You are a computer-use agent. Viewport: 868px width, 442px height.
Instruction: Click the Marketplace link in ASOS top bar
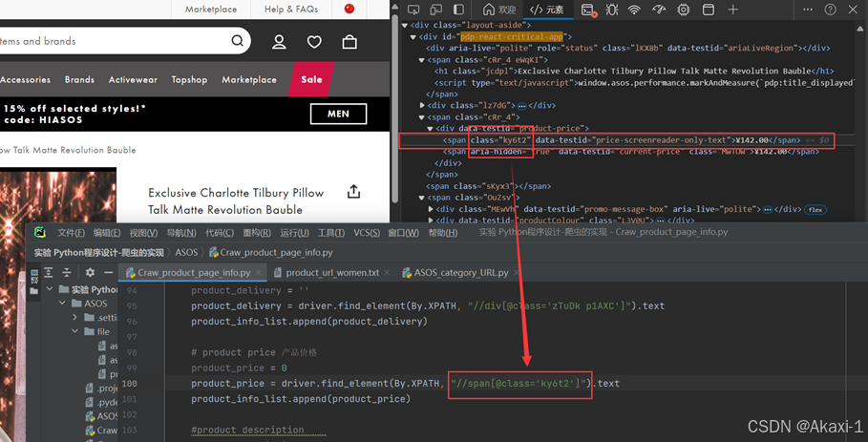211,9
